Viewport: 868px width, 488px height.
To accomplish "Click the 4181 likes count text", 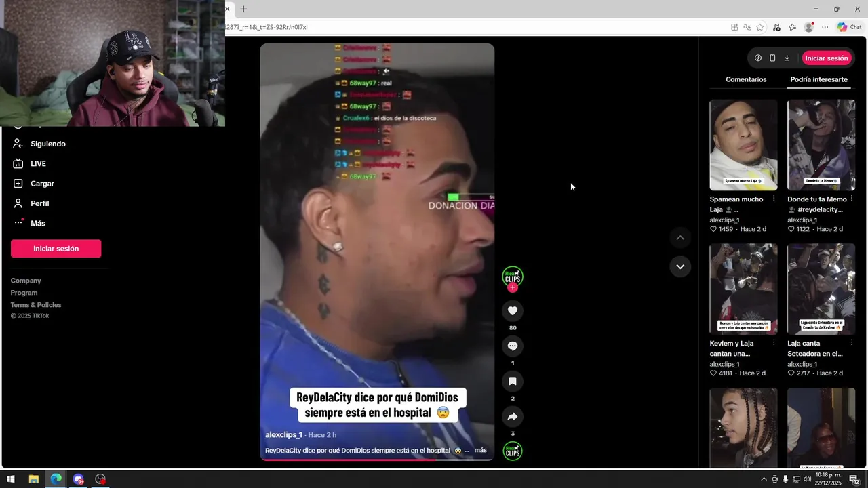I will (x=726, y=373).
